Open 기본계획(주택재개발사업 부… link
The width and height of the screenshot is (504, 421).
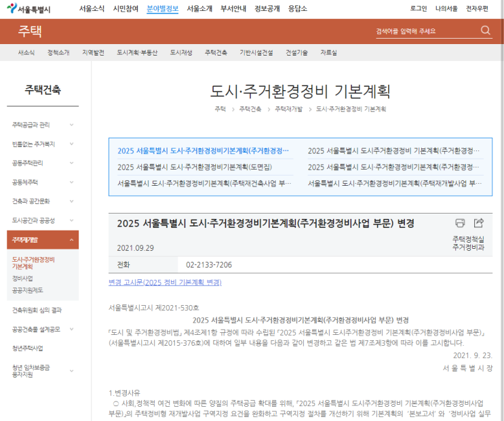[x=395, y=183]
